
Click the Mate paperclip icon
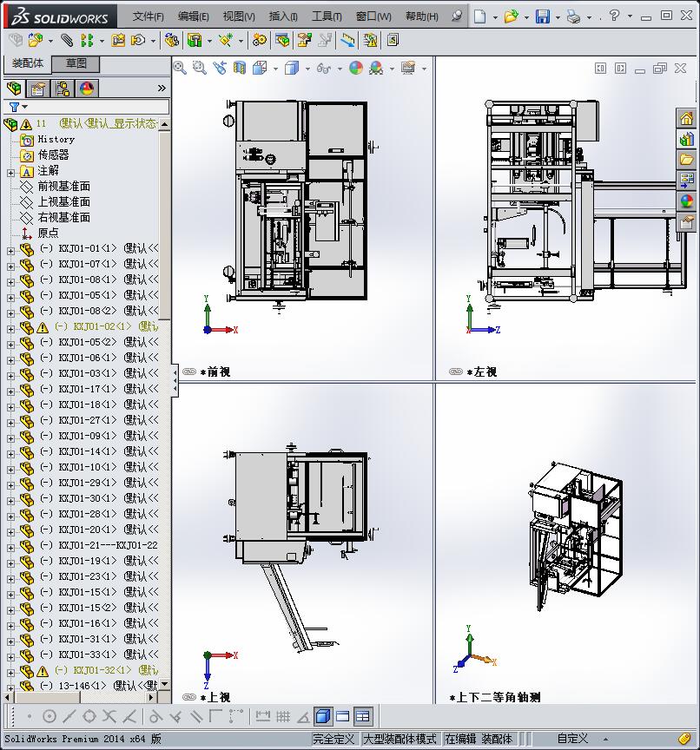coord(67,40)
